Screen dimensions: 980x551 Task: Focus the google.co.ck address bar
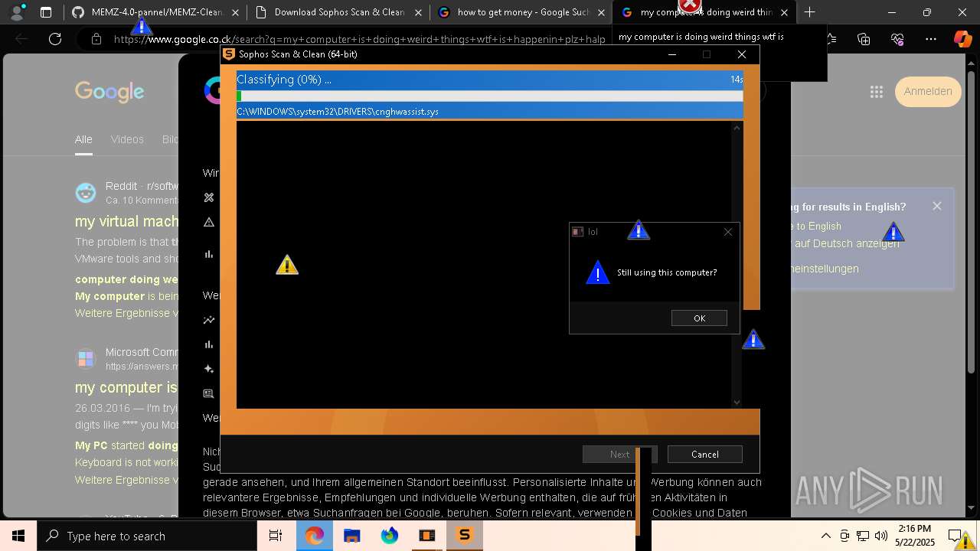(x=360, y=39)
